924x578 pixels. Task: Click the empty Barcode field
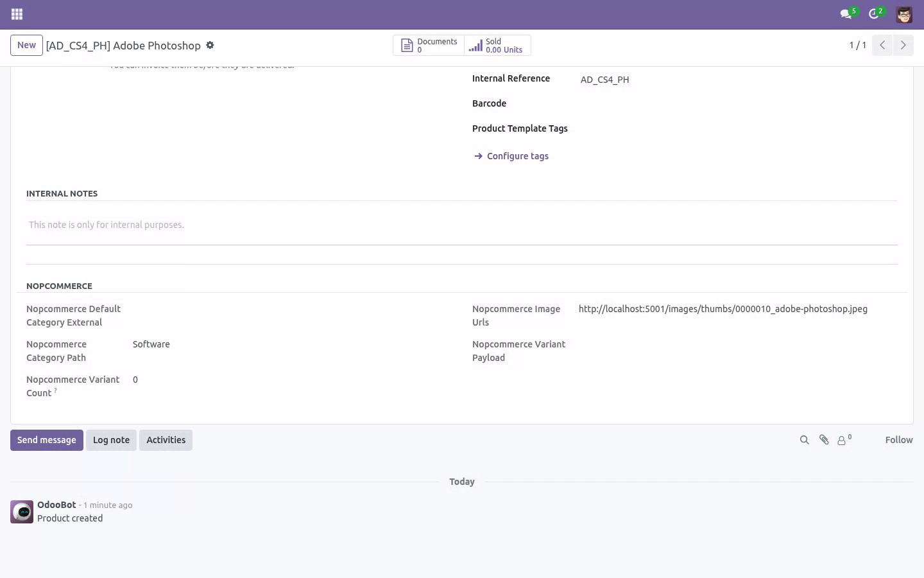(x=738, y=104)
